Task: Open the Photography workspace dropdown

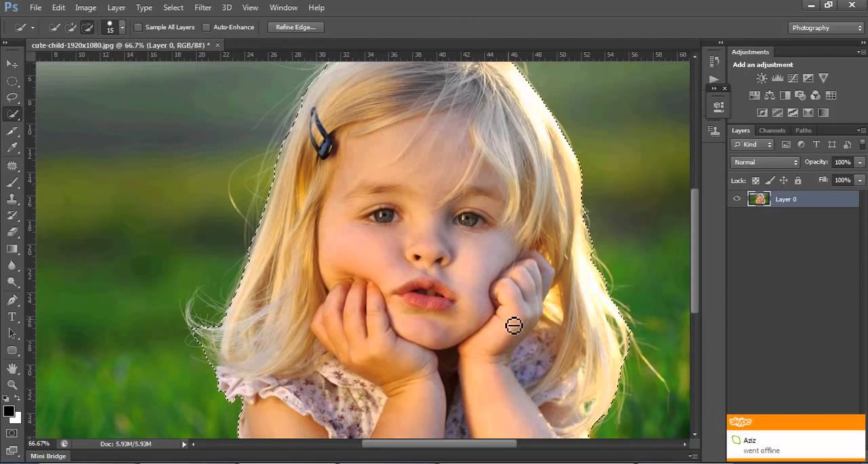Action: (x=825, y=28)
